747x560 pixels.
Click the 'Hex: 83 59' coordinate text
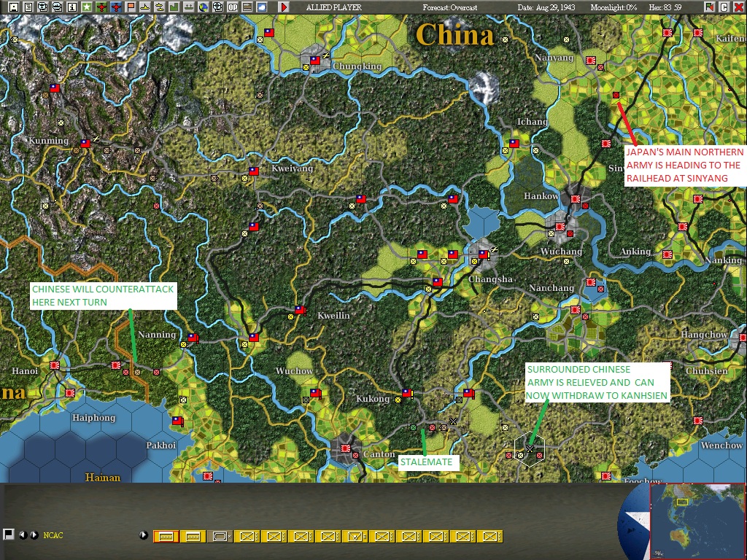tap(665, 7)
